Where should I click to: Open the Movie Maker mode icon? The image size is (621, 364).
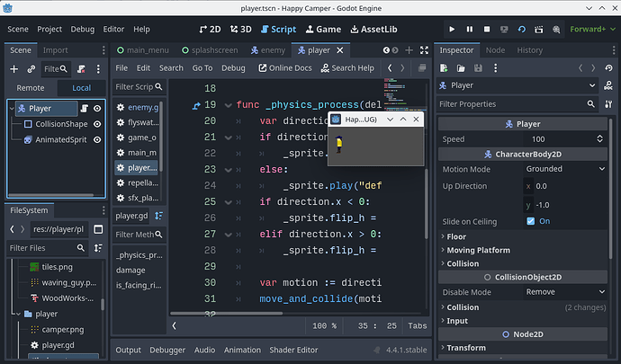point(556,30)
